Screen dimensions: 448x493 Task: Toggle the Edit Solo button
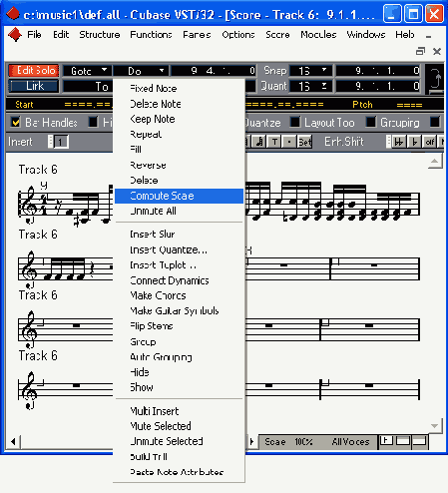[34, 71]
